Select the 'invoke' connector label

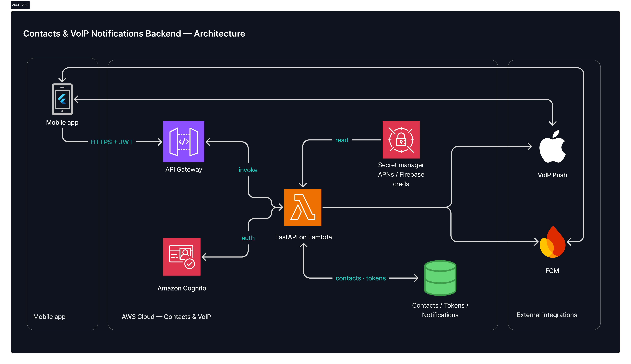point(248,170)
